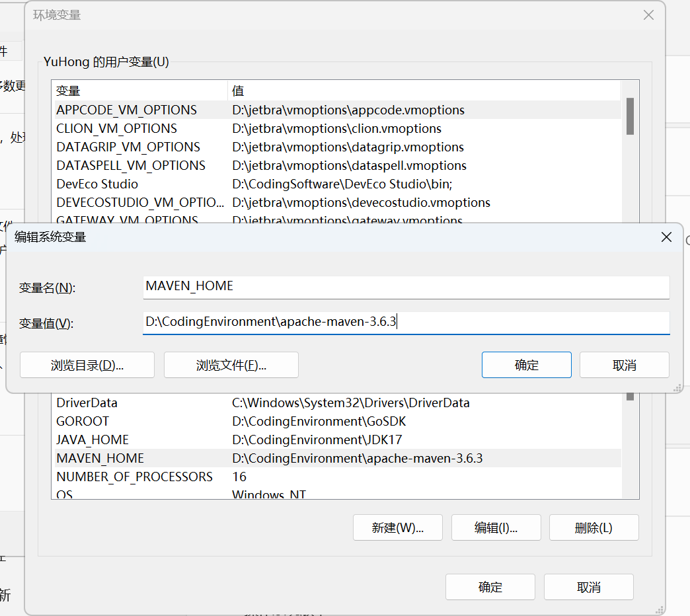This screenshot has width=690, height=616.
Task: Select the DriverData system variable row
Action: [338, 403]
